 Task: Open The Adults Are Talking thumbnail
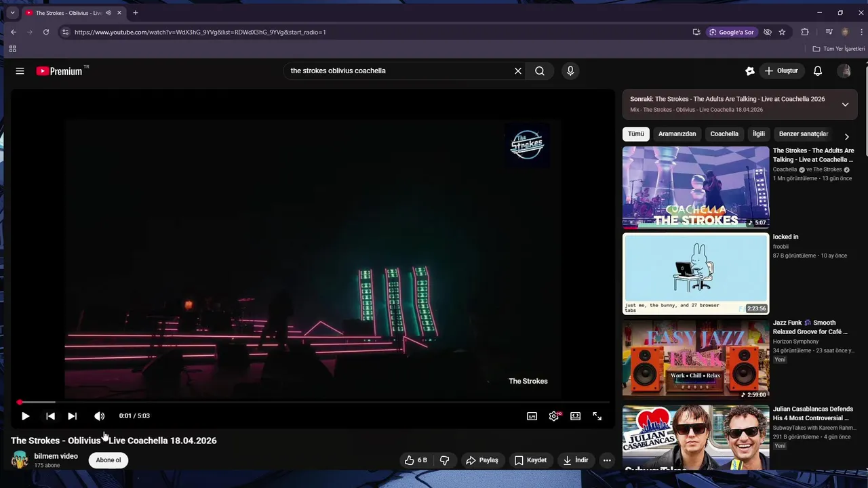click(x=696, y=188)
